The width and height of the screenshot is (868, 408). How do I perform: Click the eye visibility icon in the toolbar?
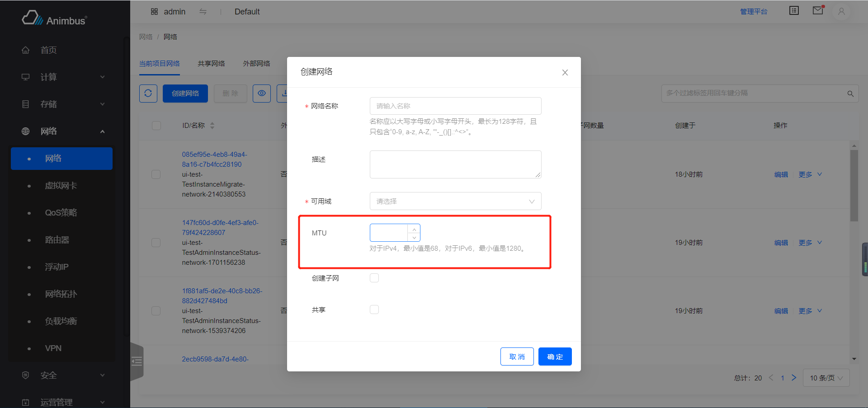point(261,93)
